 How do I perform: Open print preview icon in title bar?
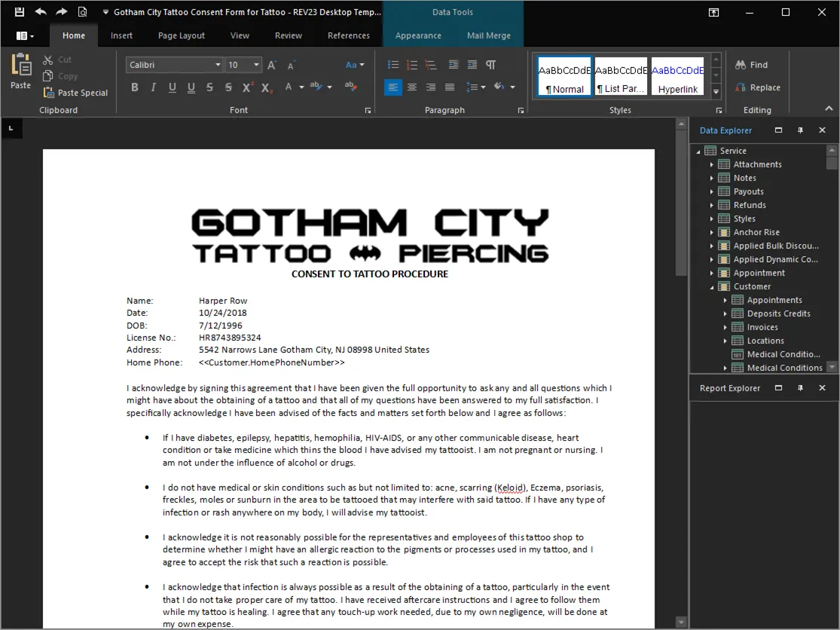coord(83,12)
